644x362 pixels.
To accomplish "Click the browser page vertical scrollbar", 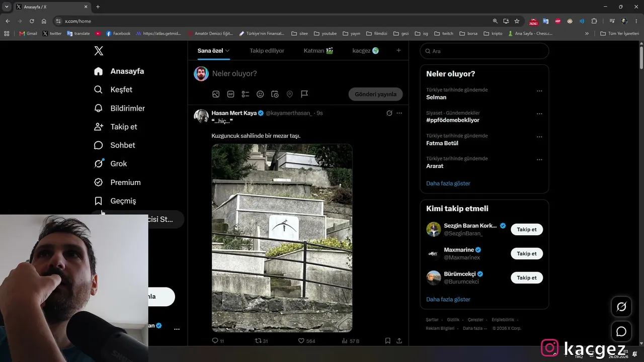I will 641,58.
